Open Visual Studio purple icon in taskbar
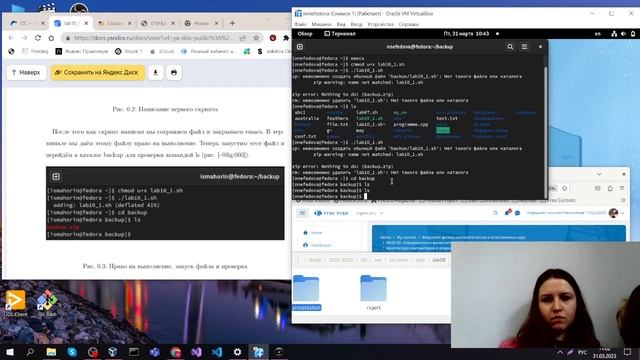640x360 pixels. click(196, 352)
